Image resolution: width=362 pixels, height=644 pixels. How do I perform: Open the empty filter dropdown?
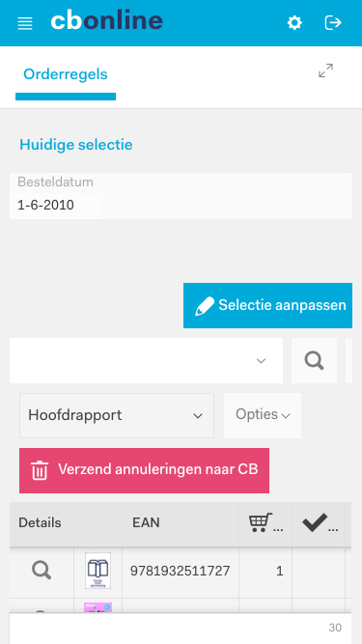(x=146, y=360)
